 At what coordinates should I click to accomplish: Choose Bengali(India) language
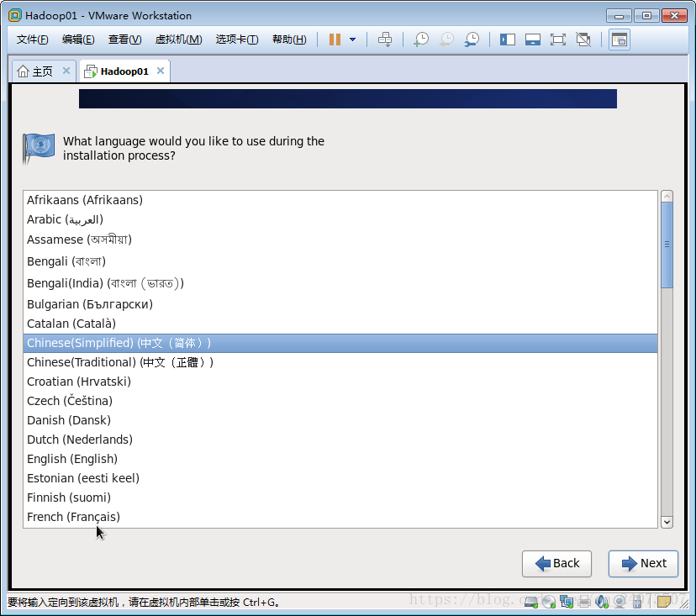pyautogui.click(x=340, y=283)
